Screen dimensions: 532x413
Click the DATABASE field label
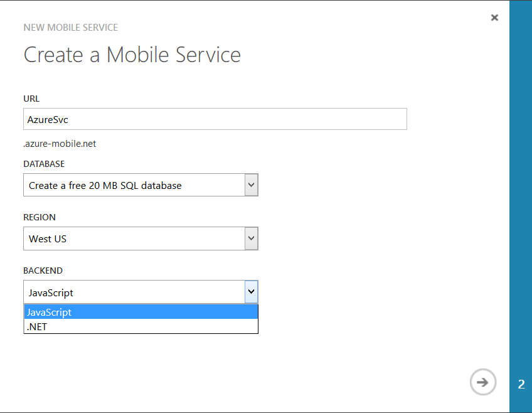[44, 164]
